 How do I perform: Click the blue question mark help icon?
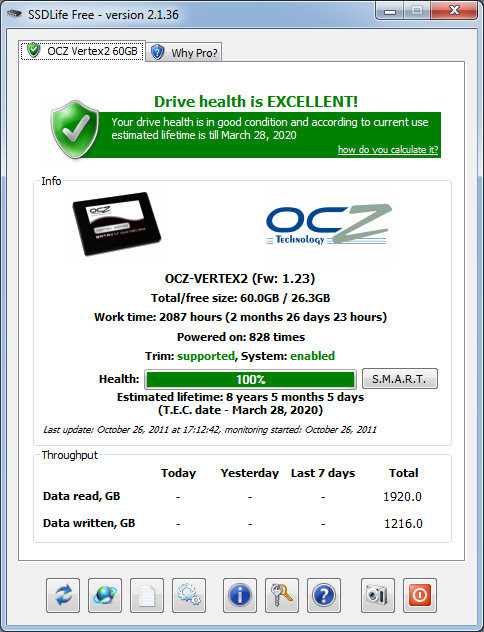click(324, 595)
